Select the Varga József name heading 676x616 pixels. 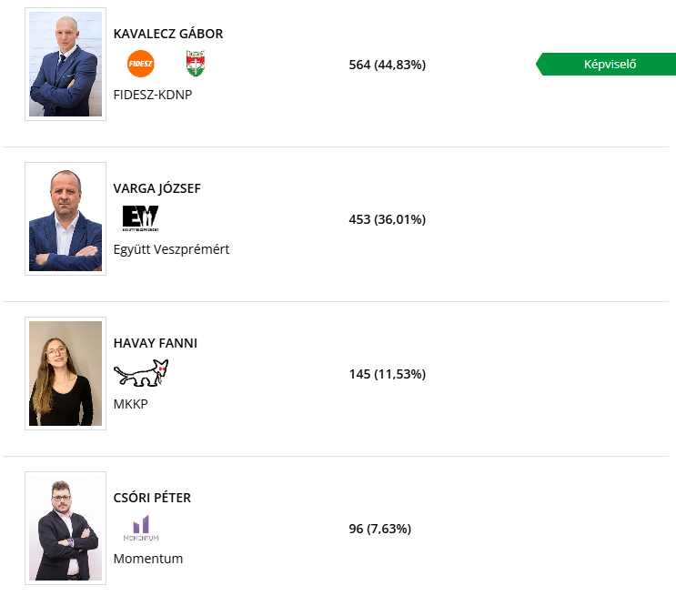pyautogui.click(x=157, y=188)
